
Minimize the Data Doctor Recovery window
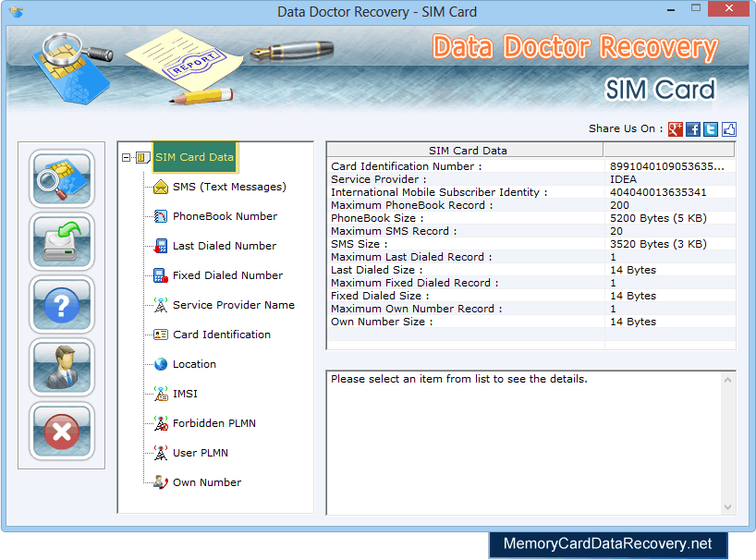point(671,9)
